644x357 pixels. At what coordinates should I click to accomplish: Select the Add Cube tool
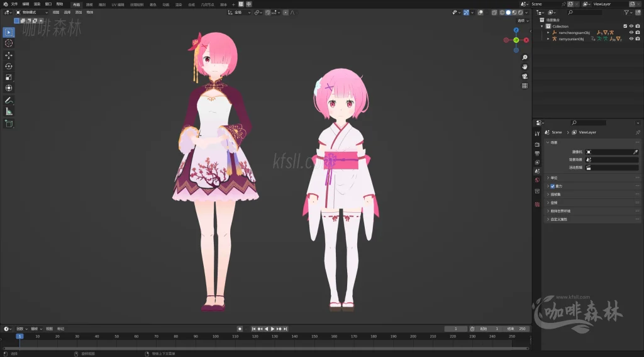[9, 123]
